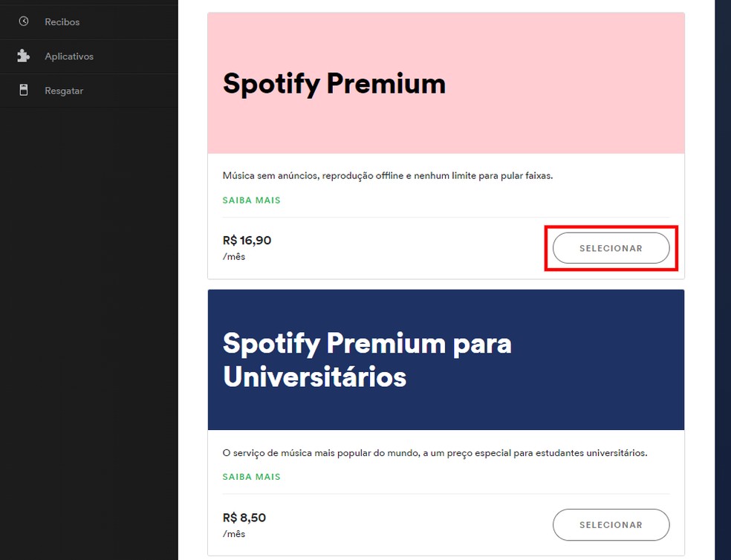This screenshot has width=731, height=560.
Task: Click the clipboard icon beside Resgatar
Action: 24,90
